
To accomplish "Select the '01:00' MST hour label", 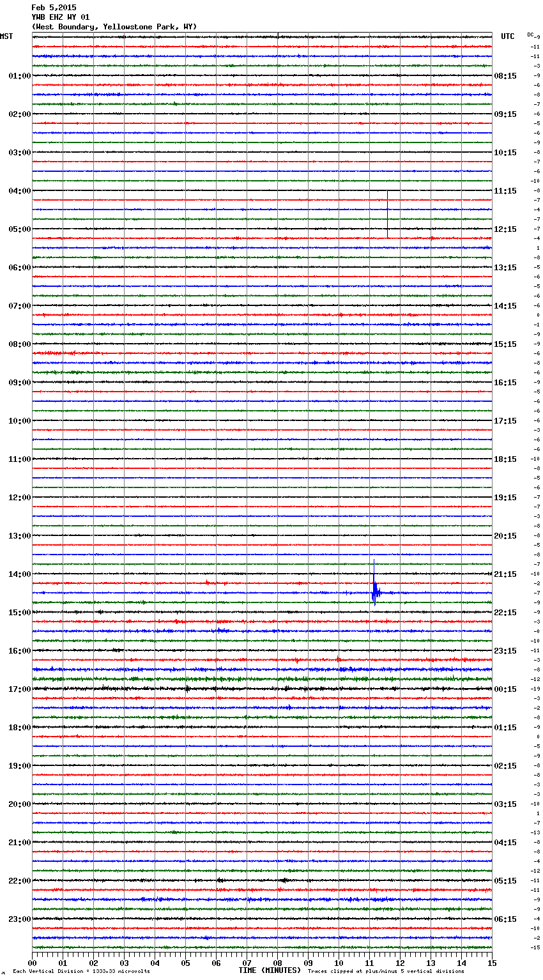I will pyautogui.click(x=20, y=76).
